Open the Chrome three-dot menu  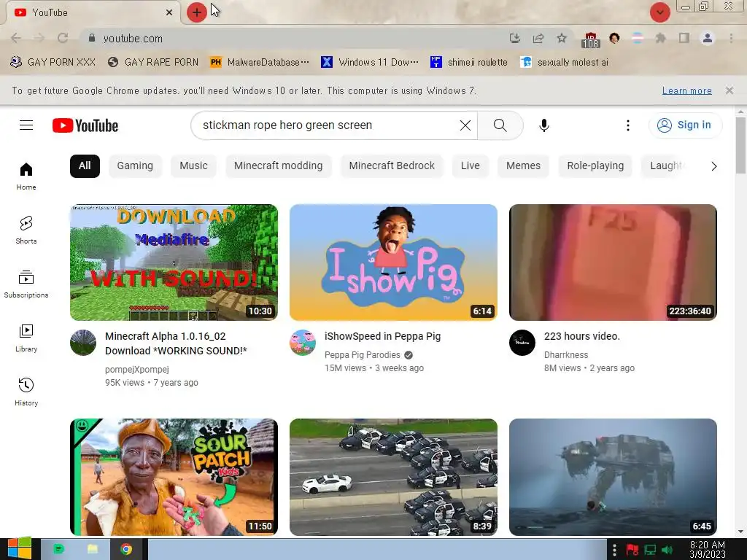click(x=731, y=38)
